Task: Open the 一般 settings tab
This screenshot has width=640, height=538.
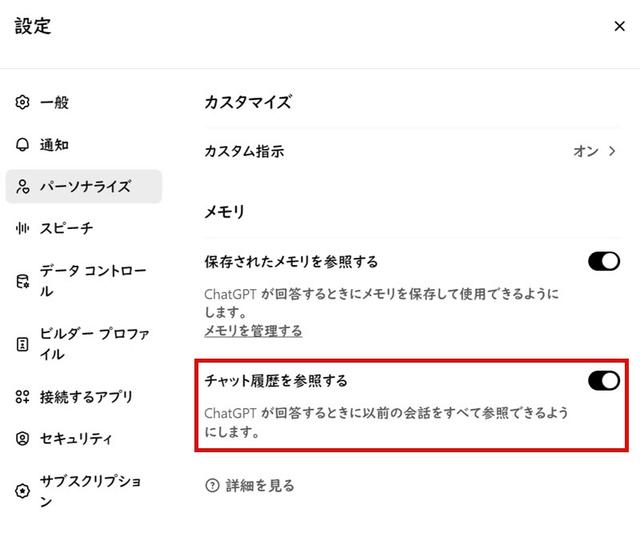Action: click(55, 103)
